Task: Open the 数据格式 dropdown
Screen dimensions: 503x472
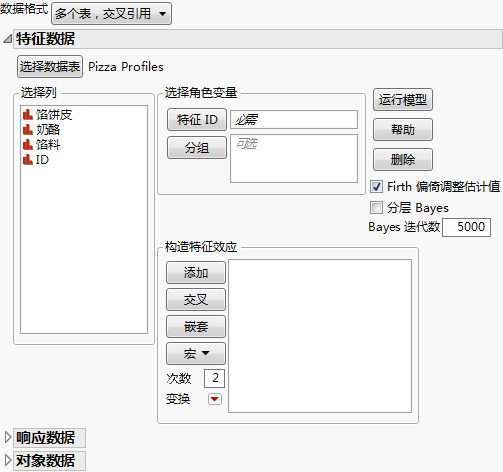Action: [x=111, y=14]
